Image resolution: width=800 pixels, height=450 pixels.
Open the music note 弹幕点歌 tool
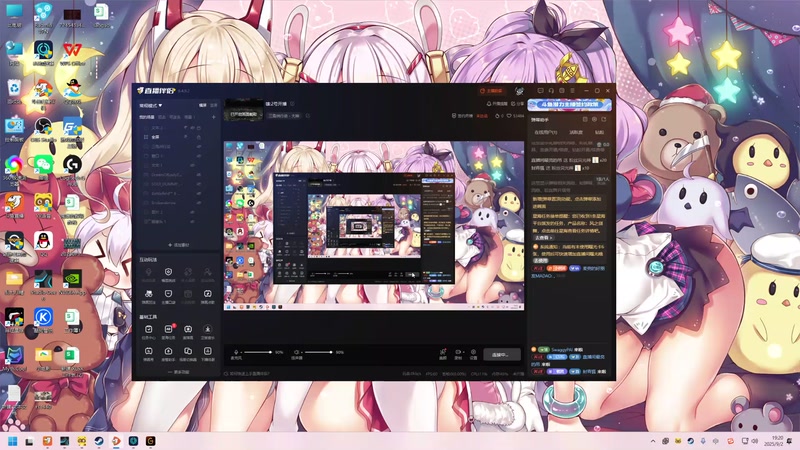[208, 296]
